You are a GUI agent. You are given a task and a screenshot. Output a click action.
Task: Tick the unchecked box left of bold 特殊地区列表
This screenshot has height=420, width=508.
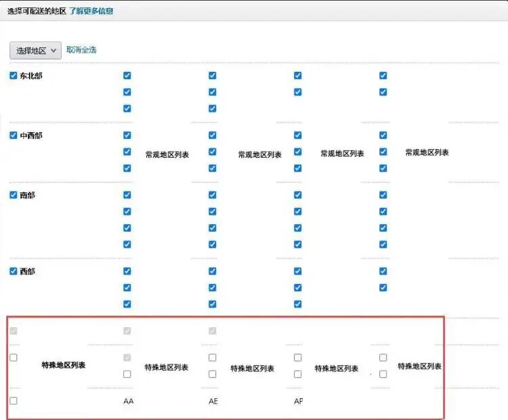14,358
